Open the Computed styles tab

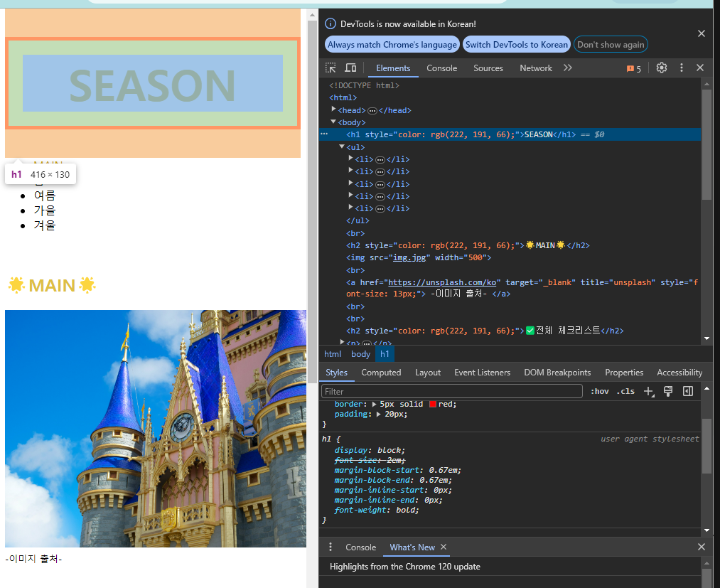pyautogui.click(x=381, y=373)
